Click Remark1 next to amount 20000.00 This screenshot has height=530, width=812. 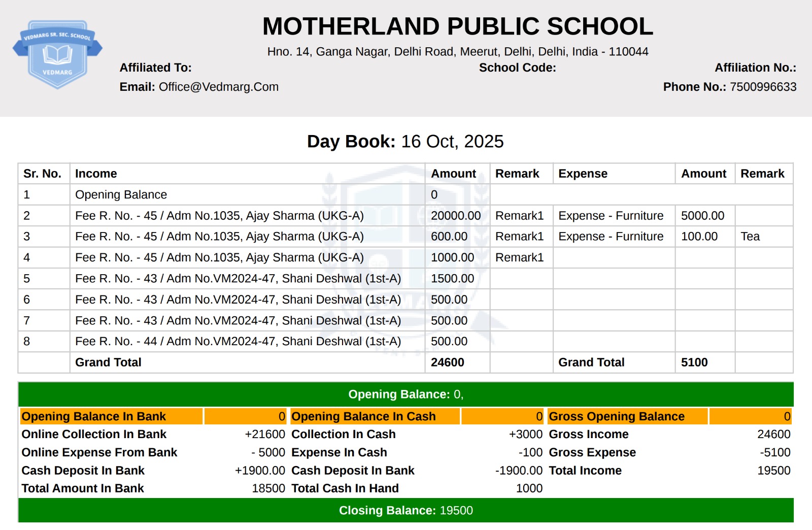point(520,215)
